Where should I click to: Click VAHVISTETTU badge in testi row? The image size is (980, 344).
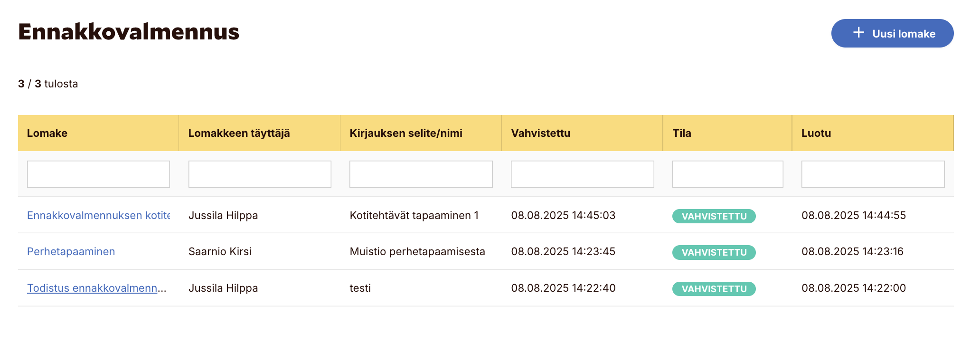click(x=714, y=289)
